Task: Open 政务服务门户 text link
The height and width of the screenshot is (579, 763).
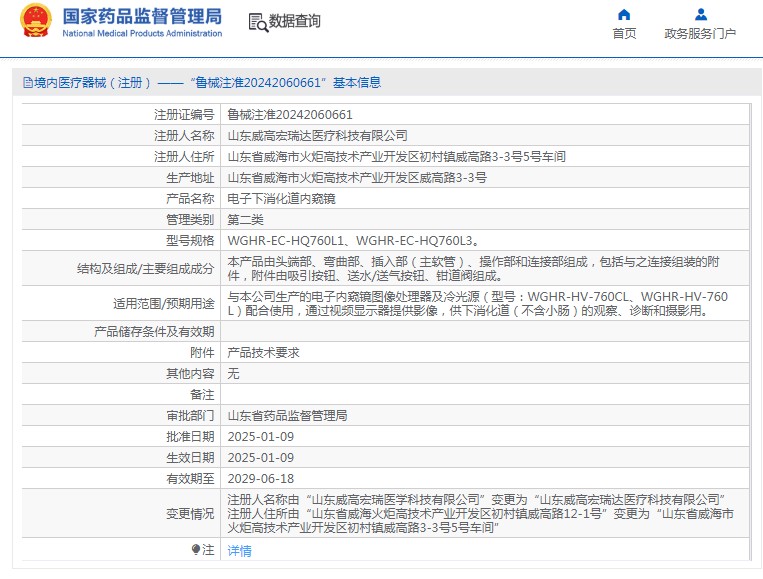Action: coord(700,34)
